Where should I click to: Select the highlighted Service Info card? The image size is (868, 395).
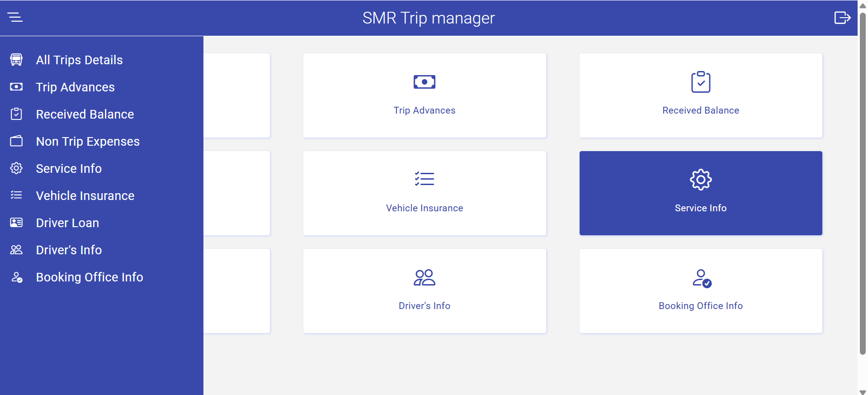tap(700, 193)
